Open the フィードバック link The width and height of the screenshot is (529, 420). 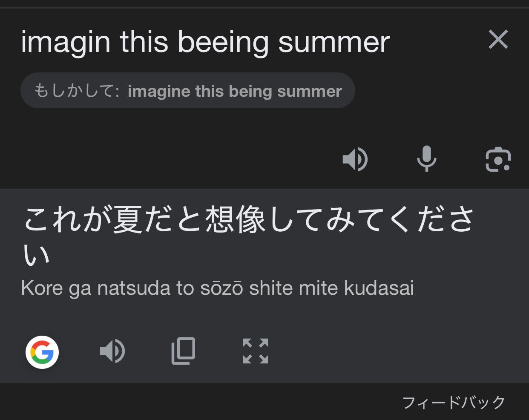(x=454, y=402)
